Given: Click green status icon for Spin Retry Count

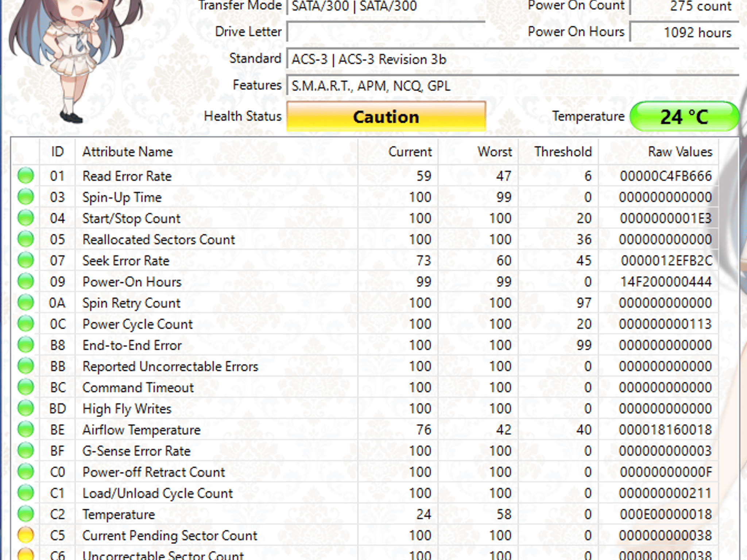Looking at the screenshot, I should 26,303.
